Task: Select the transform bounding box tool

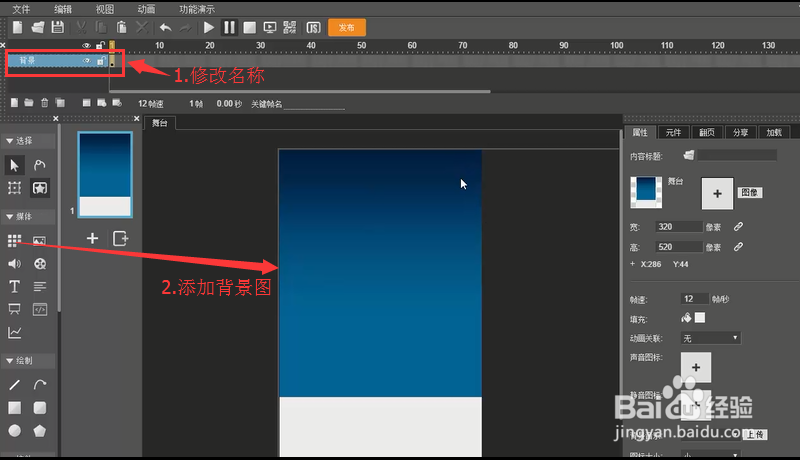Action: click(14, 188)
